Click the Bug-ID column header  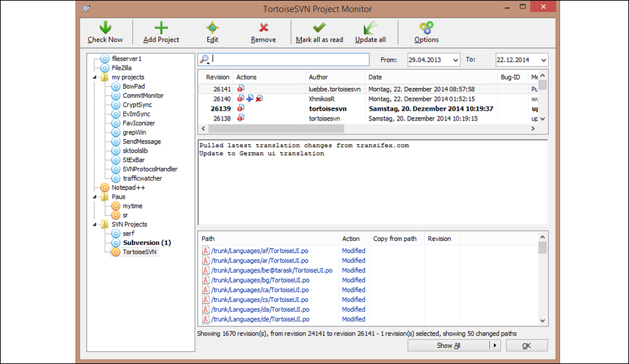513,77
